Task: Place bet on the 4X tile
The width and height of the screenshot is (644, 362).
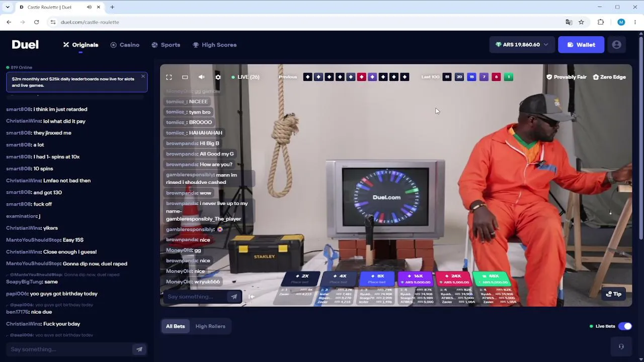Action: (x=340, y=279)
